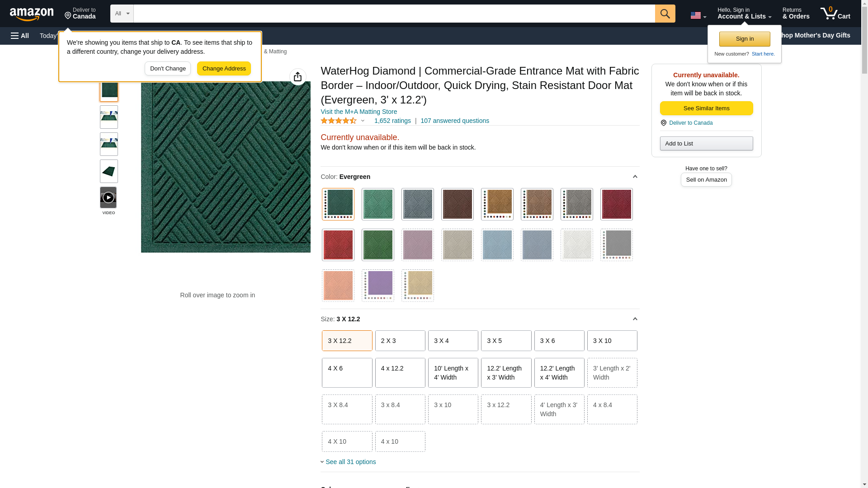
Task: Expand See all 31 options
Action: point(350,462)
